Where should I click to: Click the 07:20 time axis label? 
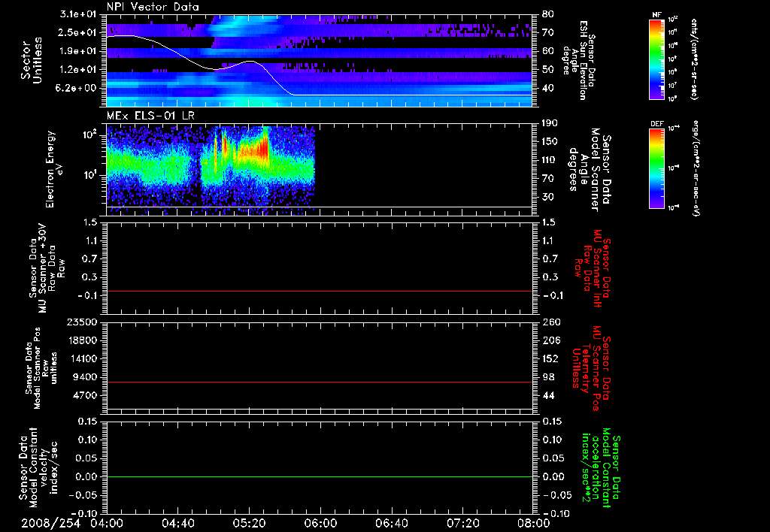point(462,523)
